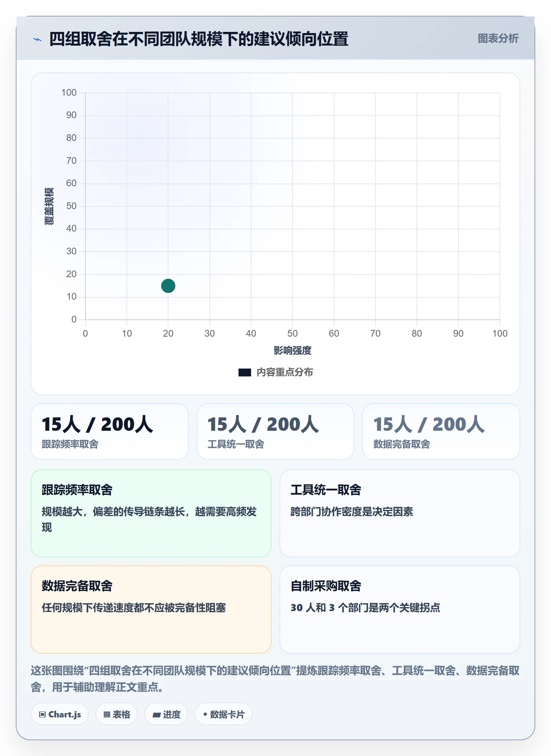
Task: Click the 覆盖规模 y-axis title
Action: [x=49, y=206]
